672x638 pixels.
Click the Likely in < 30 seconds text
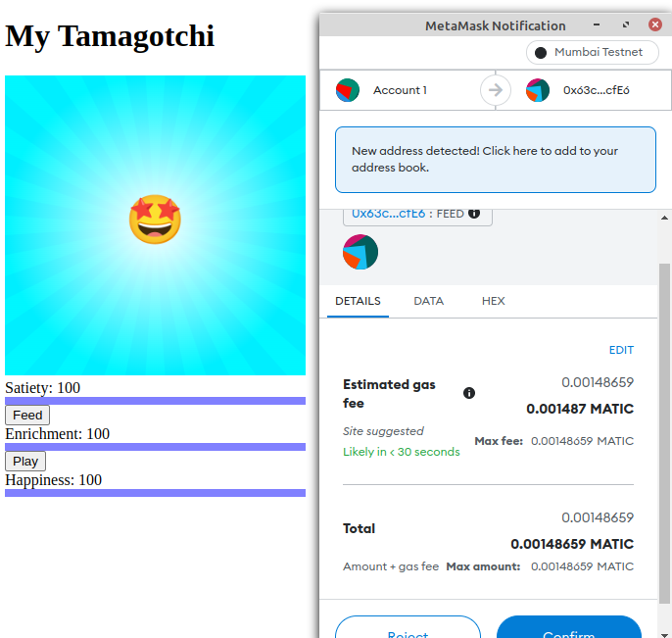pos(402,452)
